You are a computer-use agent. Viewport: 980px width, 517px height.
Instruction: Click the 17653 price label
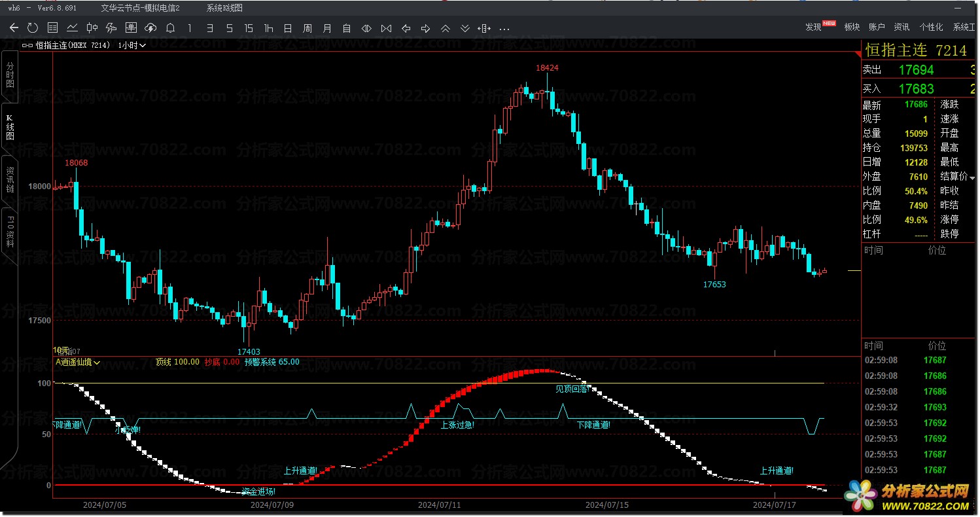pos(714,285)
